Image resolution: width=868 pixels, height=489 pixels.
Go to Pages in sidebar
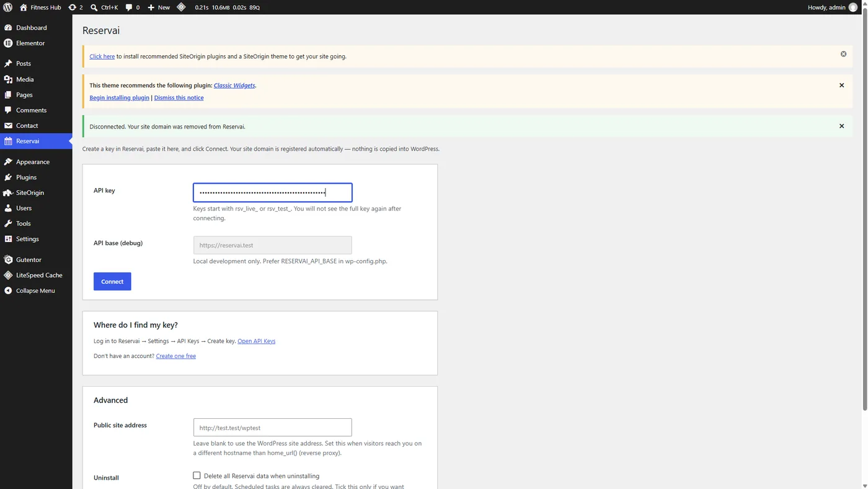36,95
